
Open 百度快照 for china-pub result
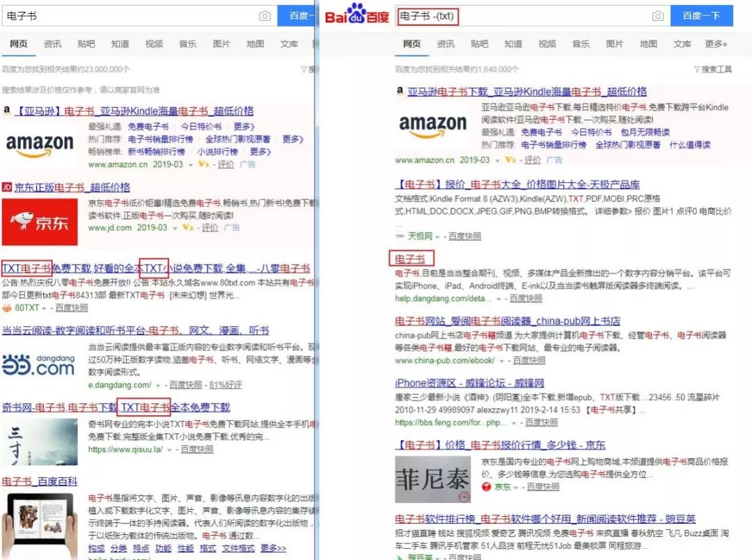click(529, 360)
